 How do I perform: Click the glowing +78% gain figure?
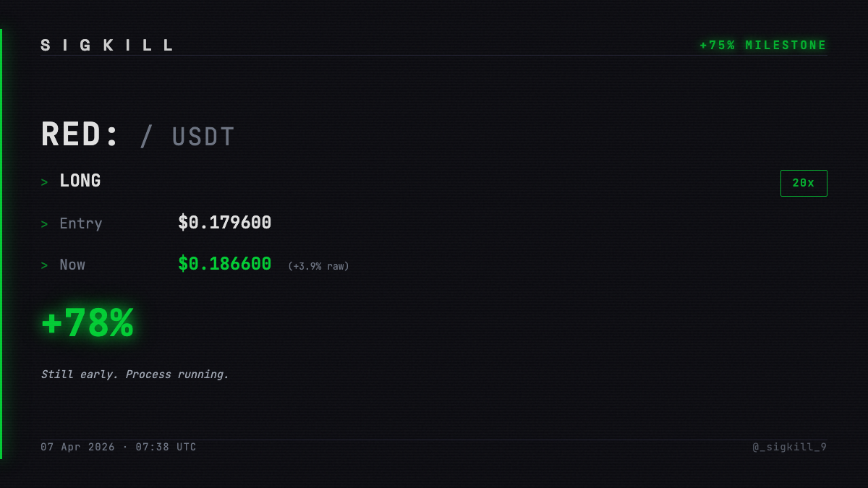click(x=88, y=323)
